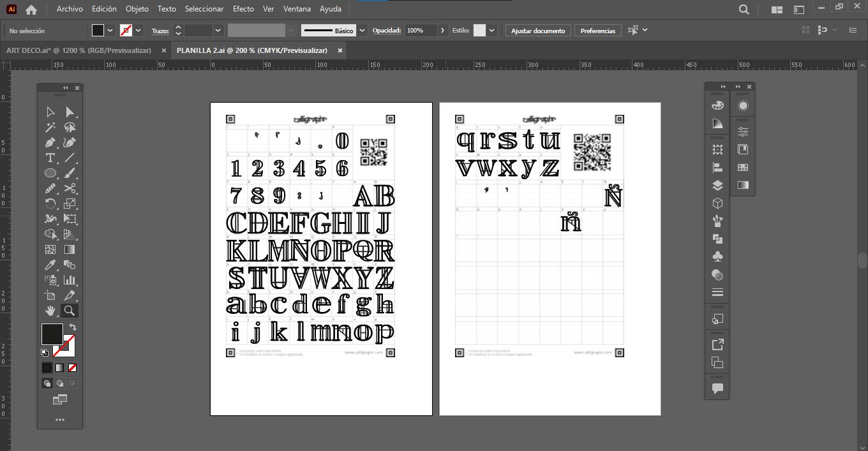Set paint mode to None
868x451 pixels.
pos(72,368)
